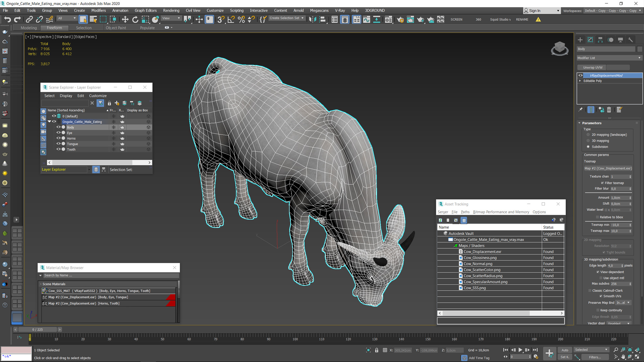The width and height of the screenshot is (644, 362).
Task: Enable Classic Catmull-Clark checkbox
Action: (590, 291)
